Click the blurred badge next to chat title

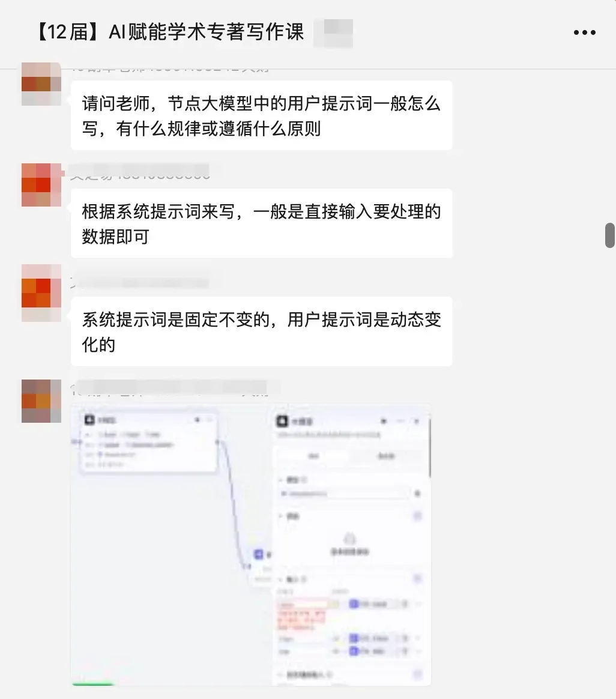(x=333, y=33)
